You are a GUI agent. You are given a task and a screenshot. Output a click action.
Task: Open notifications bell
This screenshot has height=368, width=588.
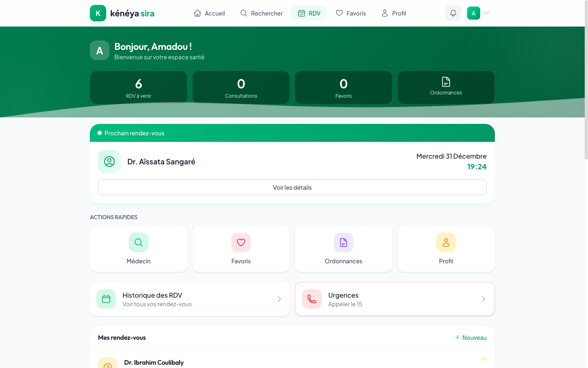[453, 13]
